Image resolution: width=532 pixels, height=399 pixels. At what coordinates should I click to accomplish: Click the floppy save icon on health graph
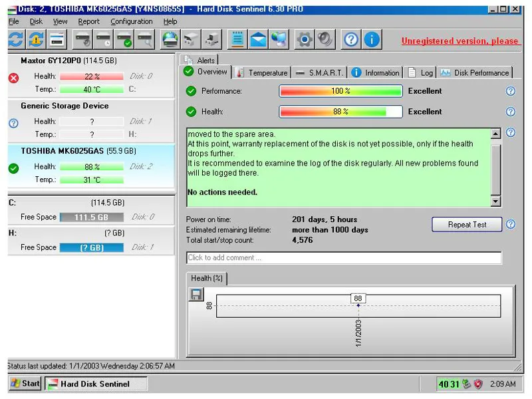click(196, 294)
